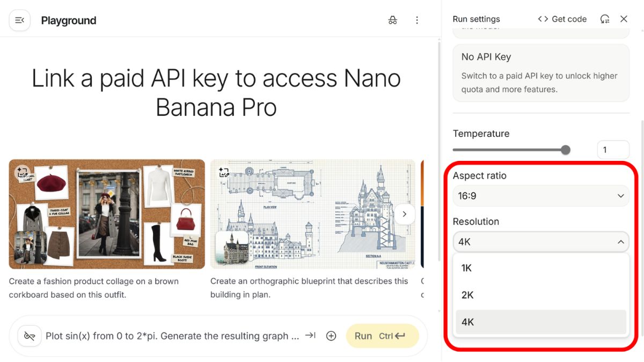Screen dimensions: 644x362
Task: Click the edit icon on the blueprint example
Action: [224, 172]
